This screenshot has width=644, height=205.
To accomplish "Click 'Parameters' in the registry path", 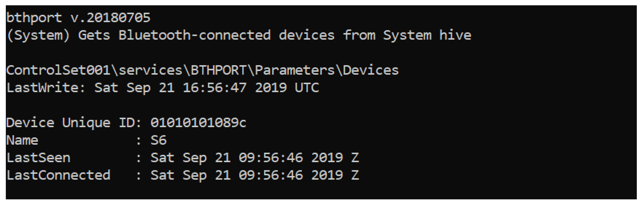I will click(295, 71).
